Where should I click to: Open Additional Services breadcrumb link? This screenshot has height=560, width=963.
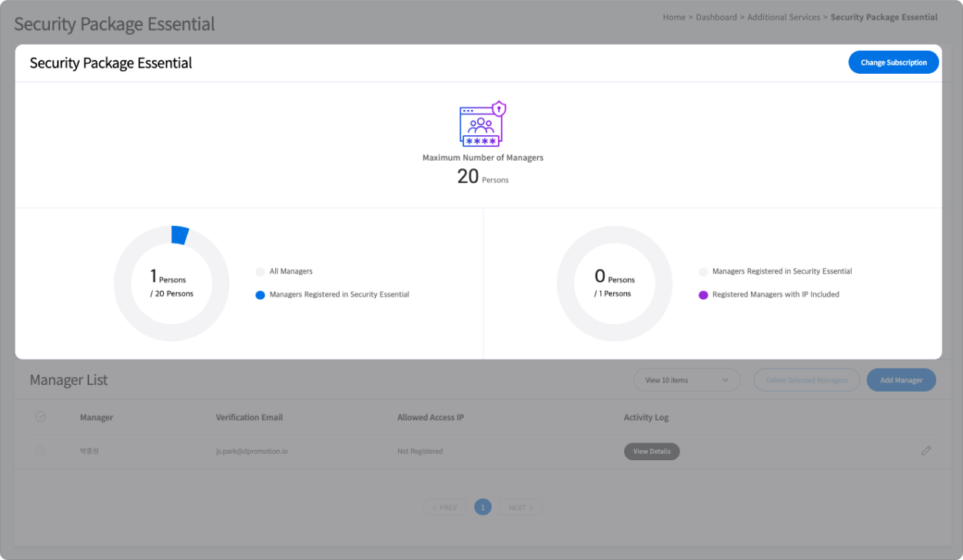(x=783, y=17)
